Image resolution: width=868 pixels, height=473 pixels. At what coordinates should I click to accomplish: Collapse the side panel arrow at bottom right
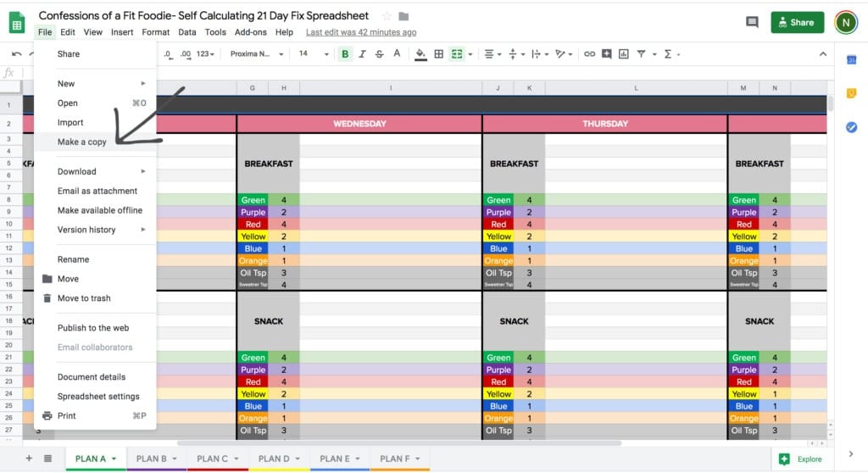(x=851, y=454)
